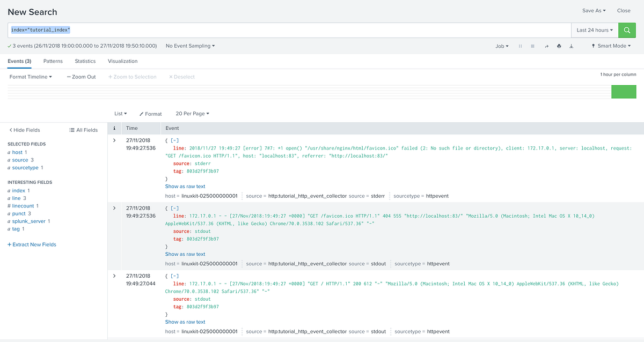Open Extract New Fields with the plus icon
Viewport: 644px width, 342px height.
31,244
